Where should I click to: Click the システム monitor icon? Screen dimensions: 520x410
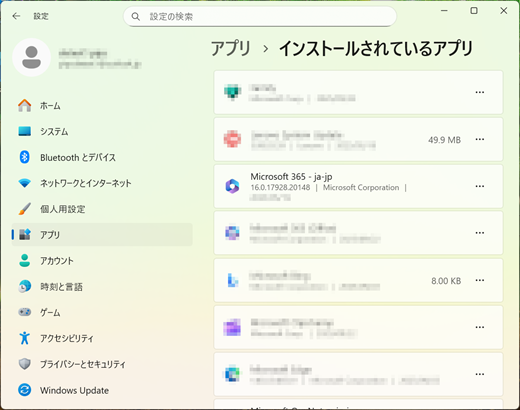pos(24,131)
